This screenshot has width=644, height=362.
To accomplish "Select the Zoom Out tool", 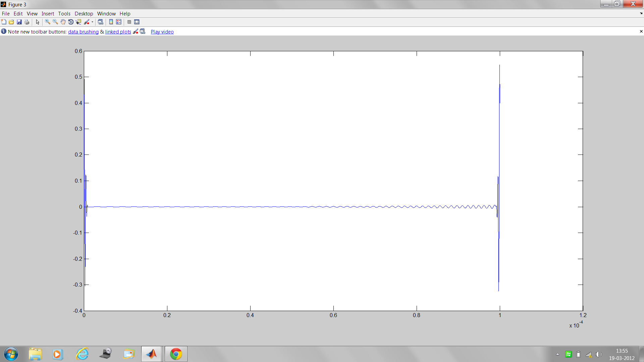I will click(55, 22).
